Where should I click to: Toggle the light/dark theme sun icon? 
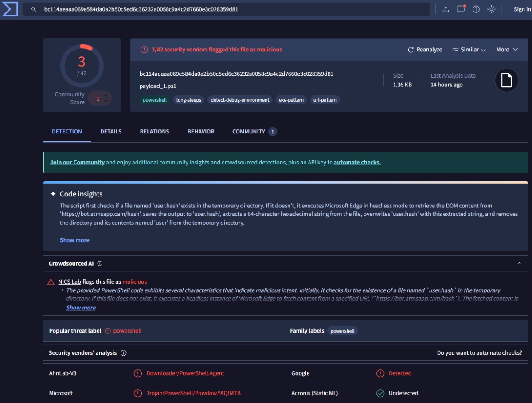pyautogui.click(x=491, y=9)
